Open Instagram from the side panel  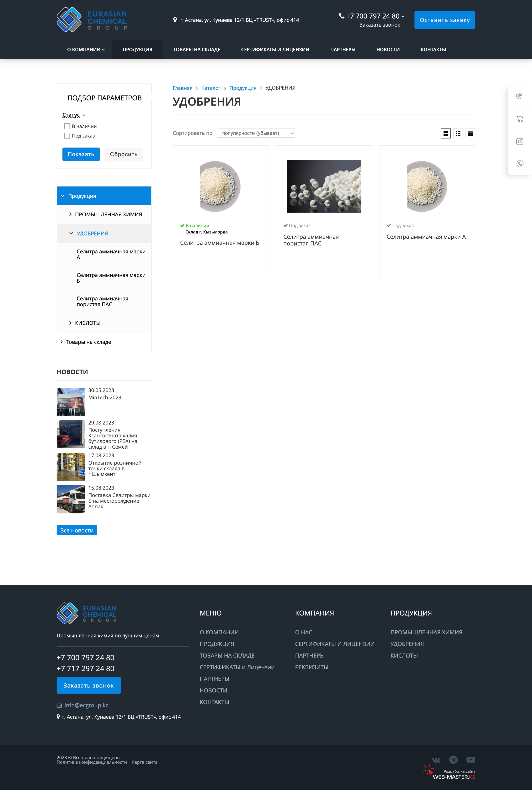[x=519, y=142]
